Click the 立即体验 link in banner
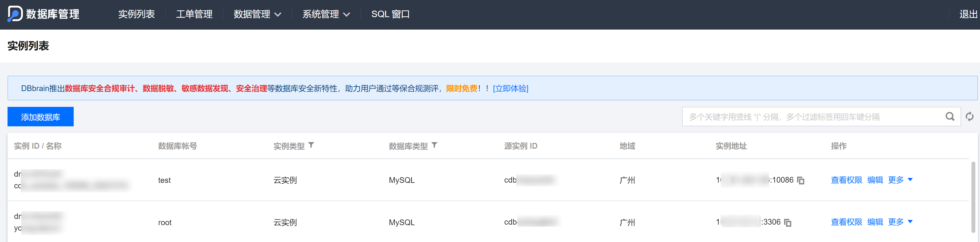This screenshot has height=242, width=980. tap(510, 89)
